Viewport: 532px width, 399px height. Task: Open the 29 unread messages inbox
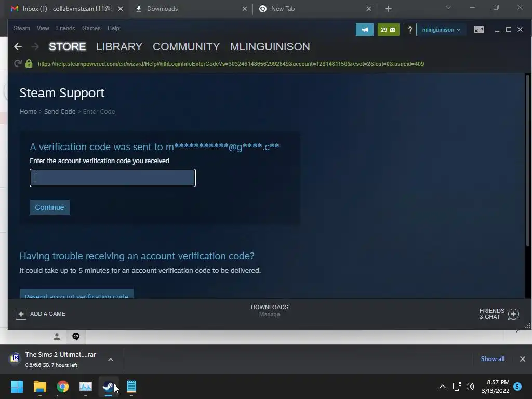pos(388,30)
